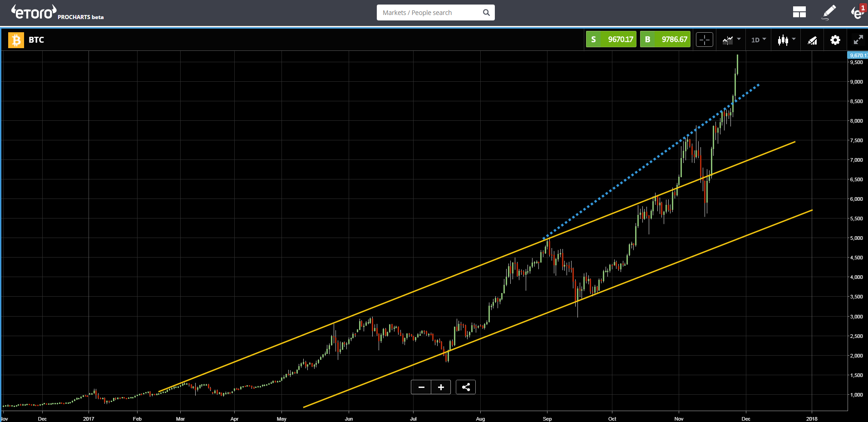The height and width of the screenshot is (422, 868).
Task: Focus the Markets / People search field
Action: click(429, 13)
